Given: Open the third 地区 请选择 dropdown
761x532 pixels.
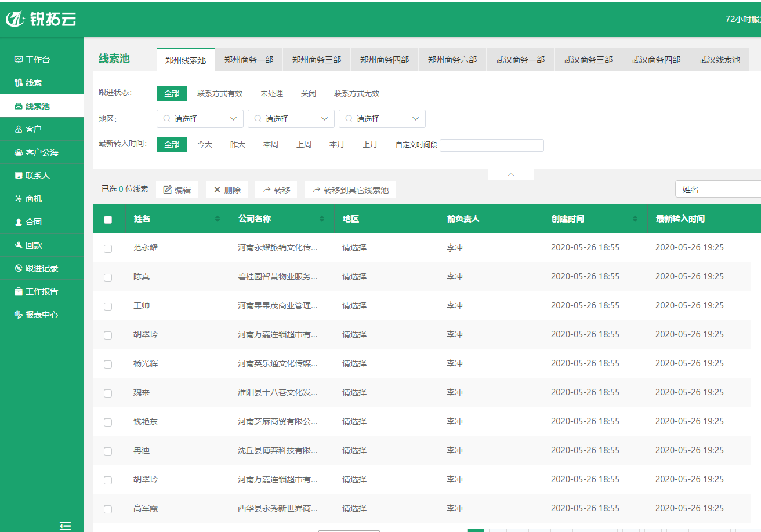Looking at the screenshot, I should [382, 119].
